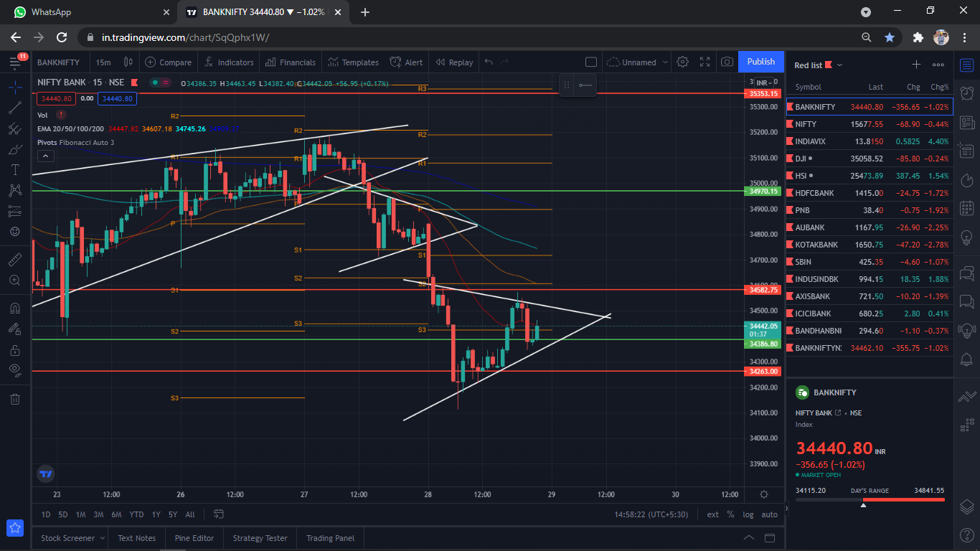Open the Stock Screener tab
The width and height of the screenshot is (980, 551).
(67, 538)
